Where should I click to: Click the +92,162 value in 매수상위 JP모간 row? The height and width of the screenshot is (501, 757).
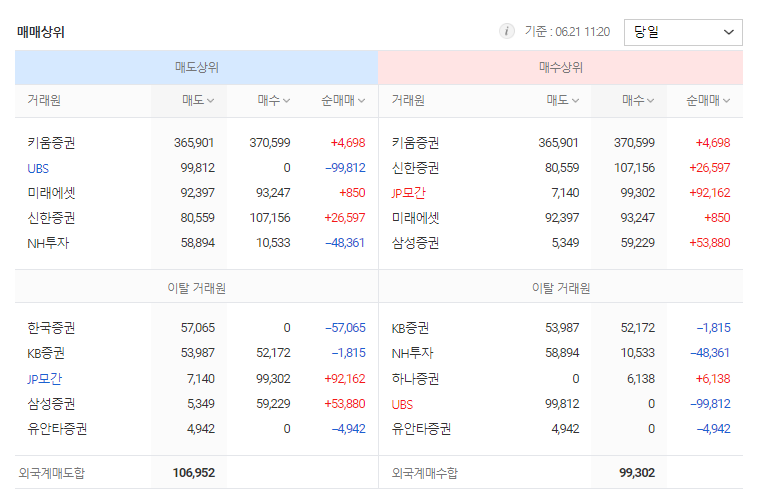pos(710,193)
